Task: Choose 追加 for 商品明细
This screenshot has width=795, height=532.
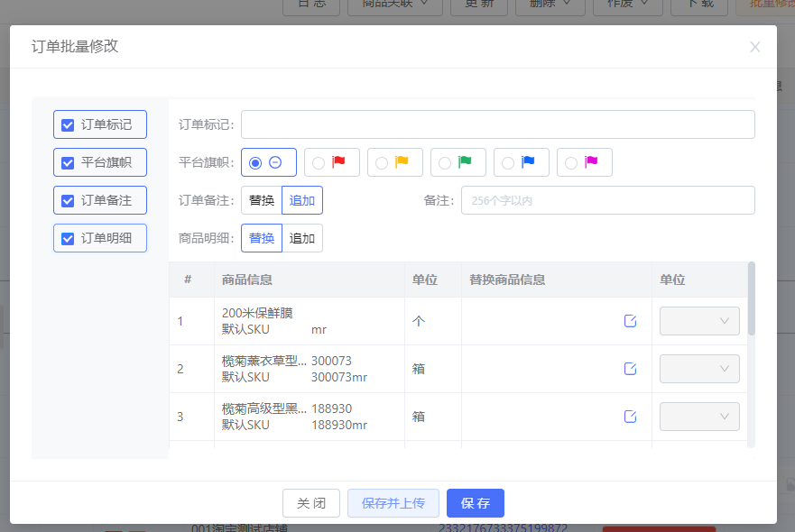Action: [x=302, y=238]
